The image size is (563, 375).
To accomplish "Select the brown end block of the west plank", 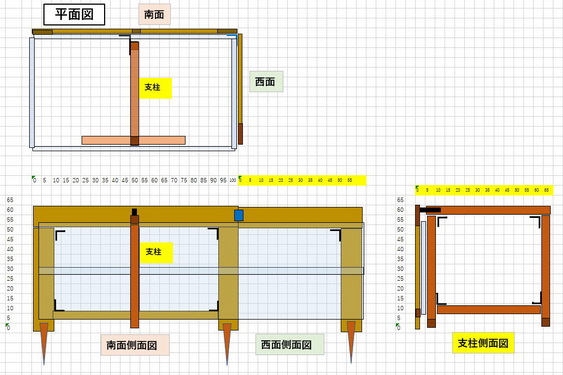I will click(x=240, y=134).
